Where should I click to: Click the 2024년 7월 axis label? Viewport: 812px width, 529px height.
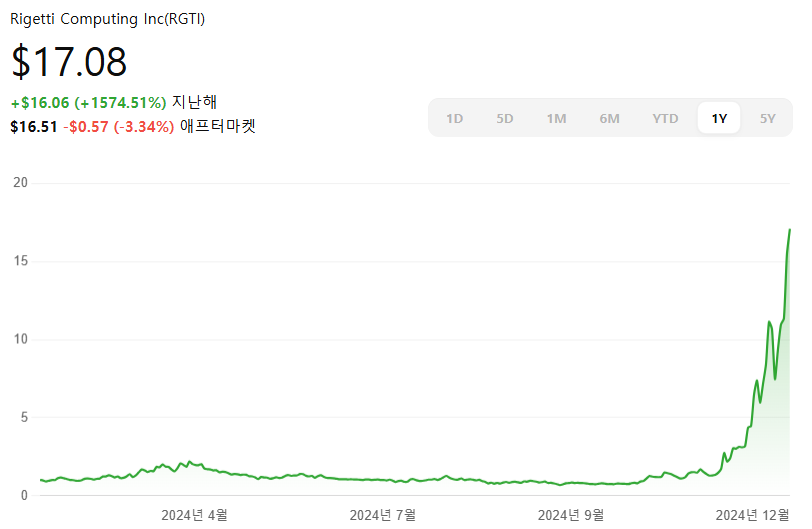click(383, 515)
